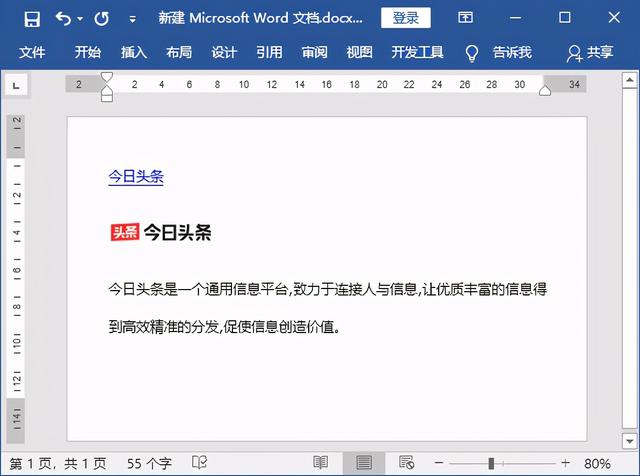Click the tab stop selector icon
Viewport: 640px width, 476px height.
pos(15,87)
